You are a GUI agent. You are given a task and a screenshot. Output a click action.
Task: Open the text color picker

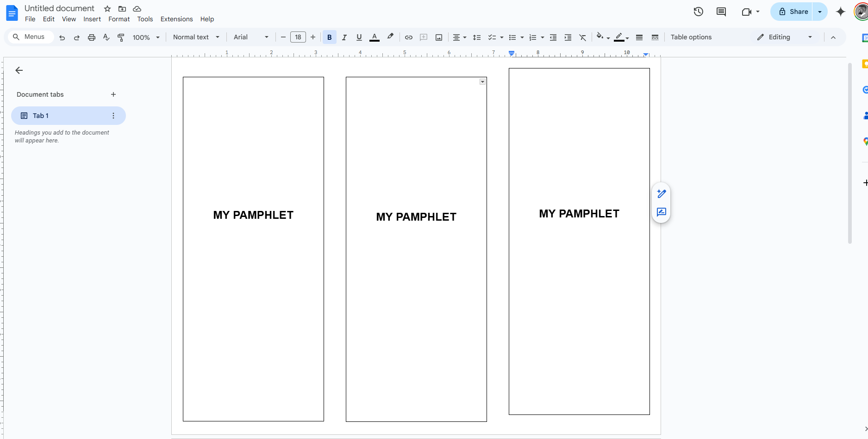(374, 37)
